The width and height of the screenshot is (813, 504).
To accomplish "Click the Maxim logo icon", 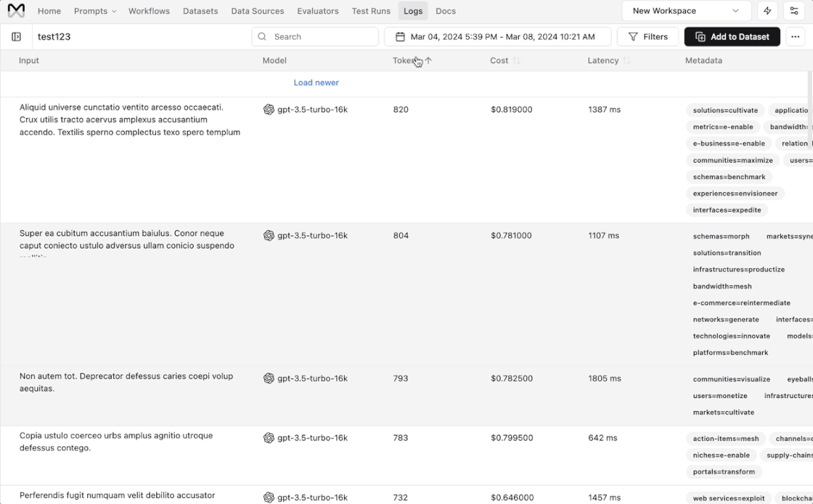I will (16, 10).
